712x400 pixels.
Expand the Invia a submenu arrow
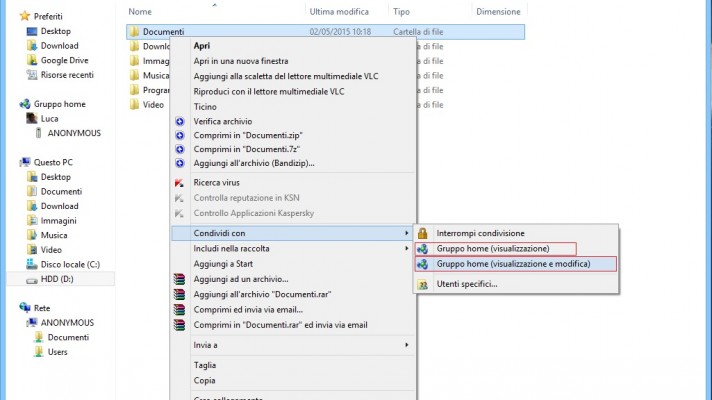tap(406, 345)
